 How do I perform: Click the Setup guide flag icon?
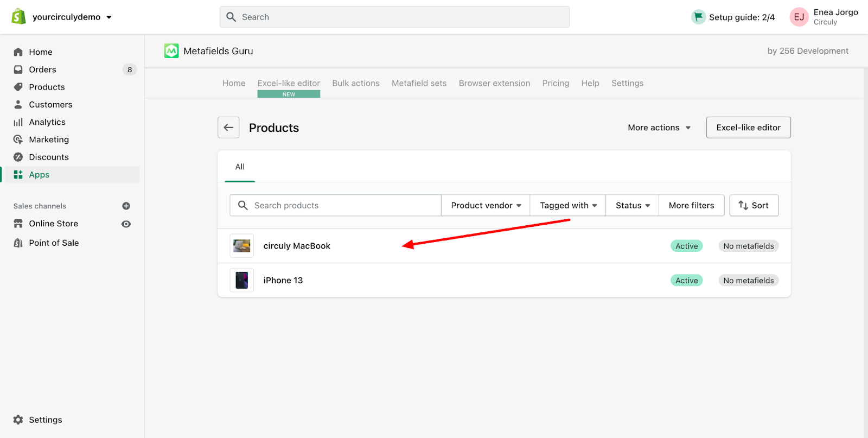(x=698, y=17)
